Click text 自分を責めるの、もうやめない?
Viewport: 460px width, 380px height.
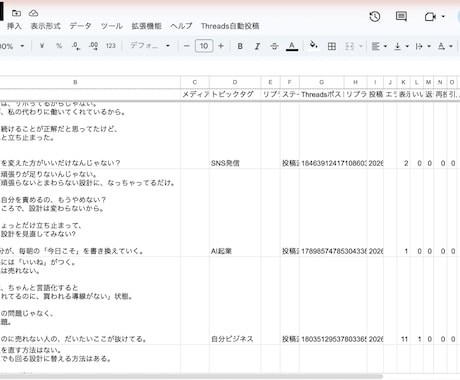(53, 200)
